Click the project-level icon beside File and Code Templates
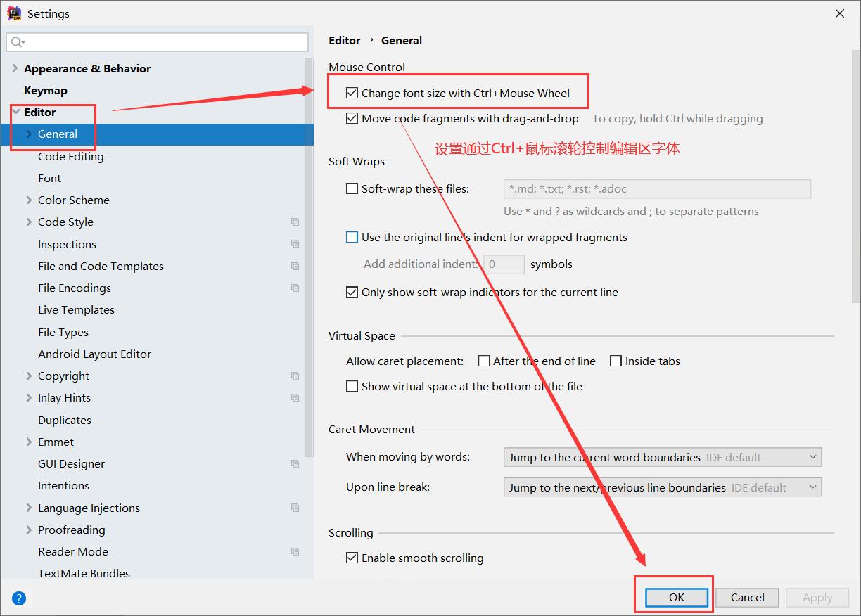Image resolution: width=861 pixels, height=616 pixels. 295,266
